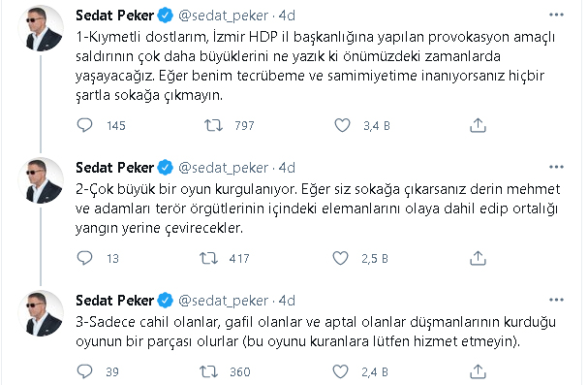Open profile avatar on the first tweet

coord(41,29)
